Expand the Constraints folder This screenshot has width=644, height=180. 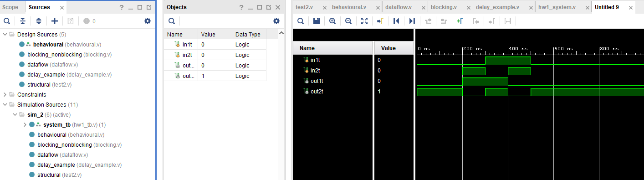pyautogui.click(x=5, y=94)
